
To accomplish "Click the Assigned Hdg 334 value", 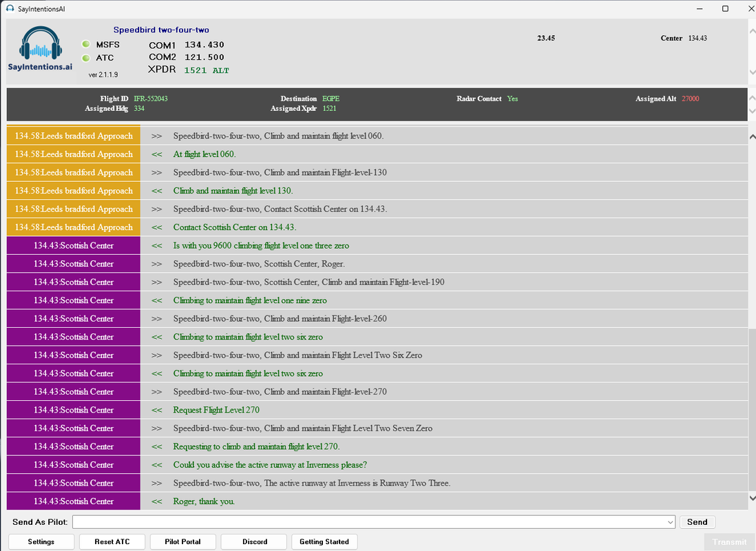I will point(139,109).
